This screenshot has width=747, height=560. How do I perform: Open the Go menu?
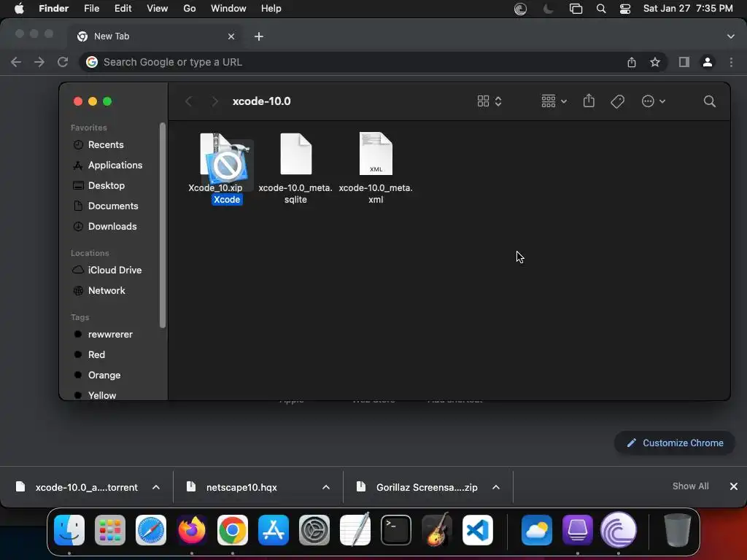coord(190,9)
